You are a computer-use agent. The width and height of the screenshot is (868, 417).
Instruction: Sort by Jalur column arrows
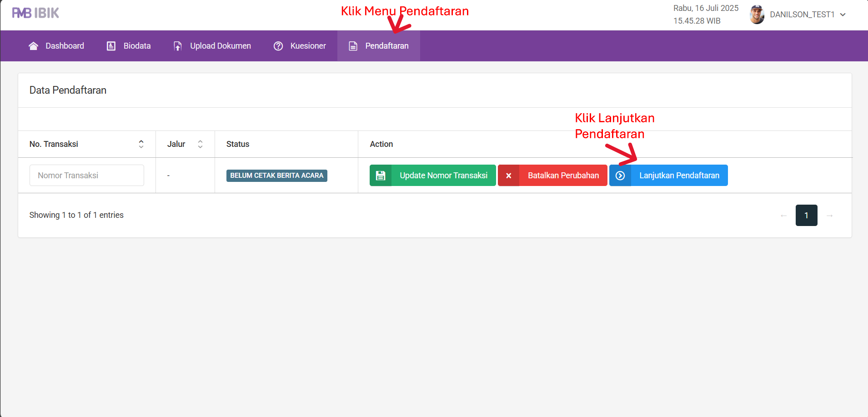(200, 144)
